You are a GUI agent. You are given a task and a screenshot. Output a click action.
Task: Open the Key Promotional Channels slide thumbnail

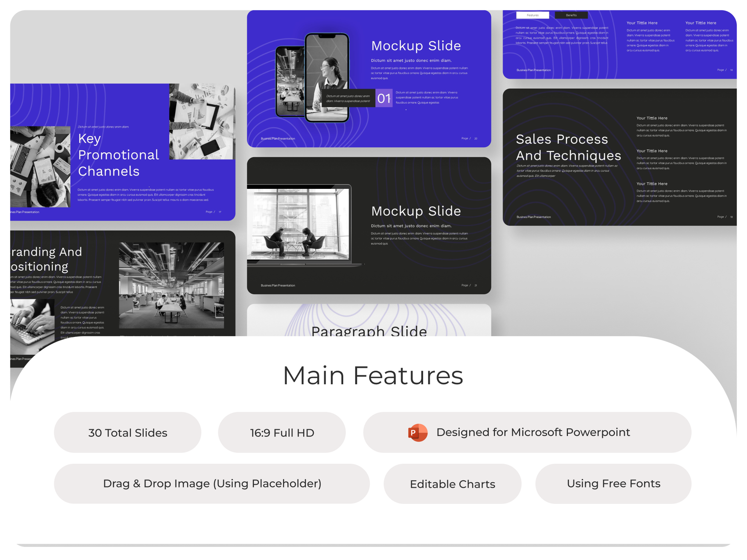(123, 152)
